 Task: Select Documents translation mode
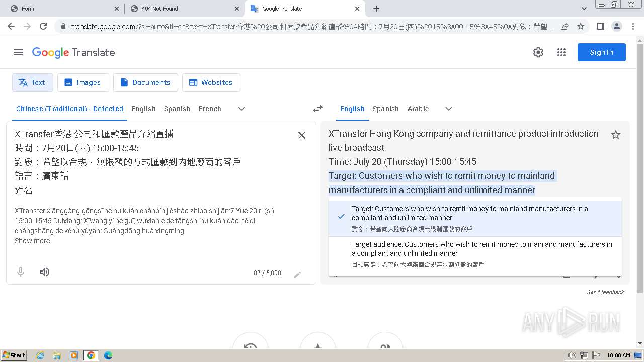145,82
